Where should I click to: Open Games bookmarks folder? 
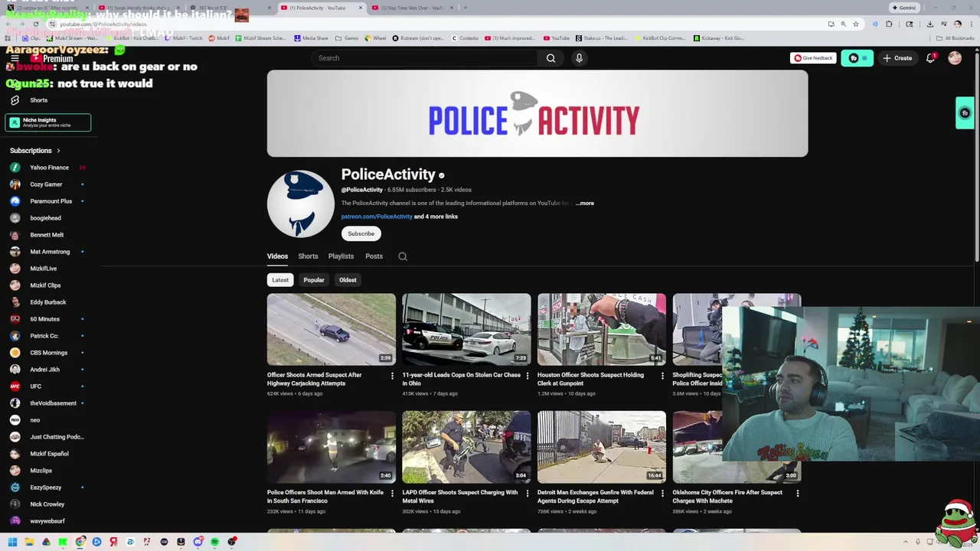(x=347, y=37)
